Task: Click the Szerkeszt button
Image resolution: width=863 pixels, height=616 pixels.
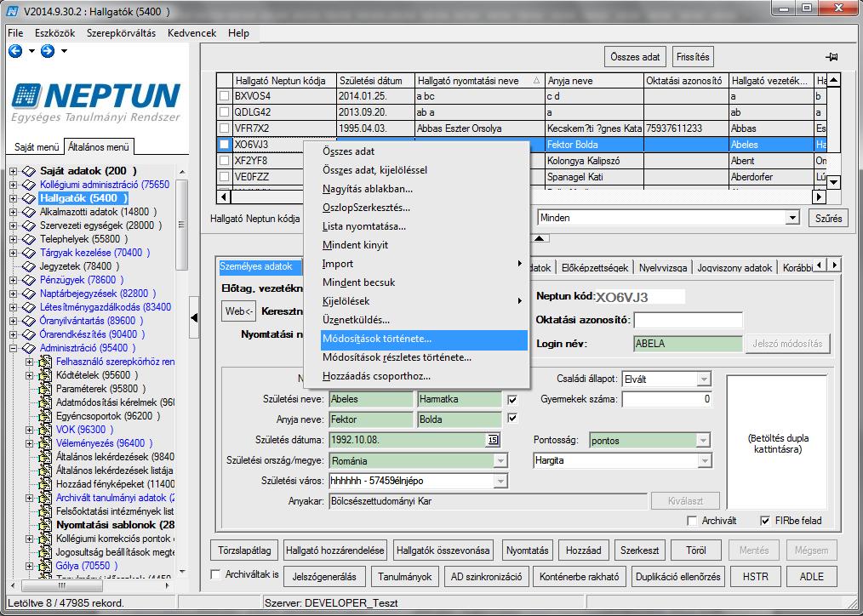Action: [639, 550]
